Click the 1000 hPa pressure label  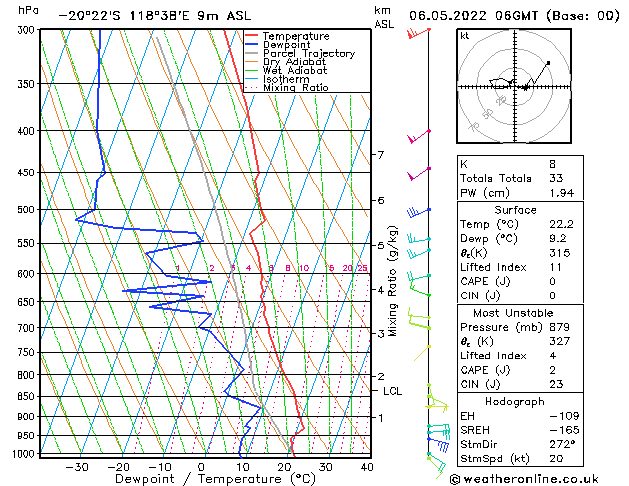pyautogui.click(x=26, y=454)
